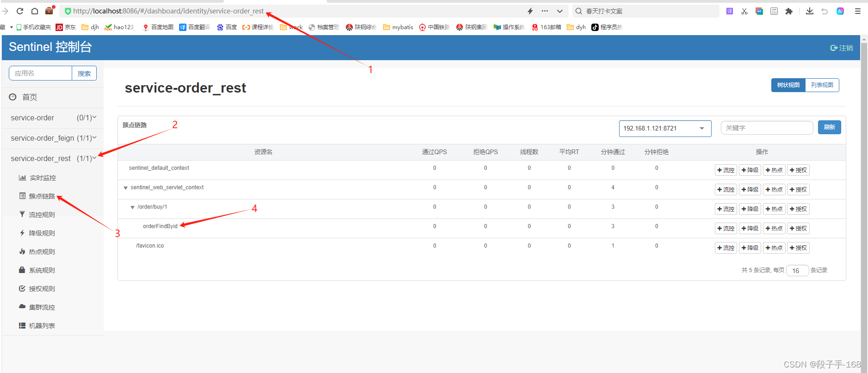This screenshot has width=868, height=373.
Task: Click the browser undo arrow icon
Action: coord(825,11)
